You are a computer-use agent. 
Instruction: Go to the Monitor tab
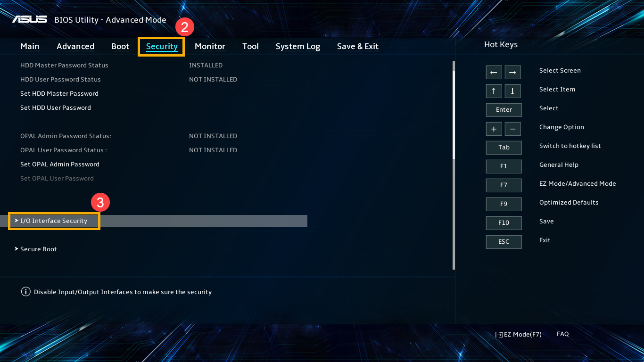(210, 46)
